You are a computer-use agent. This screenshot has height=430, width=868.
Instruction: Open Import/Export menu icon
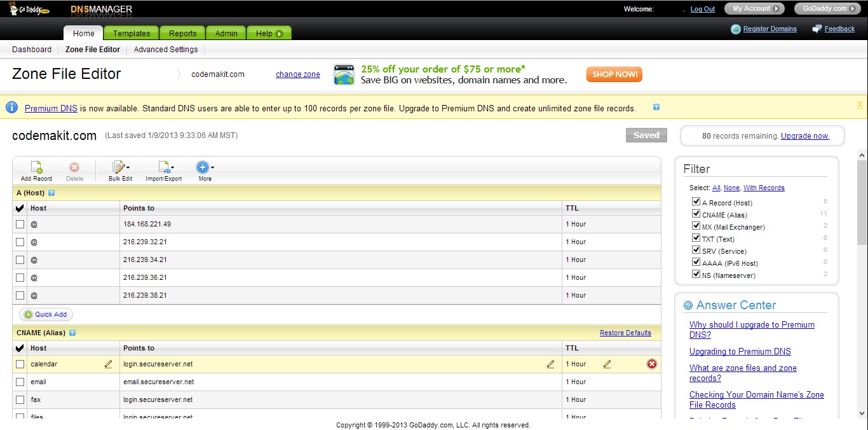tap(164, 167)
